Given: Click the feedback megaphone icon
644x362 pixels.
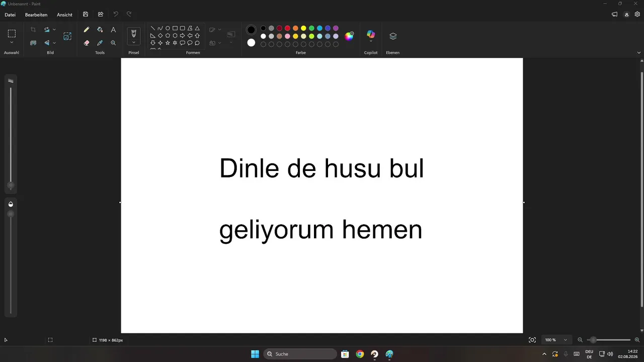Looking at the screenshot, I should pos(614,15).
